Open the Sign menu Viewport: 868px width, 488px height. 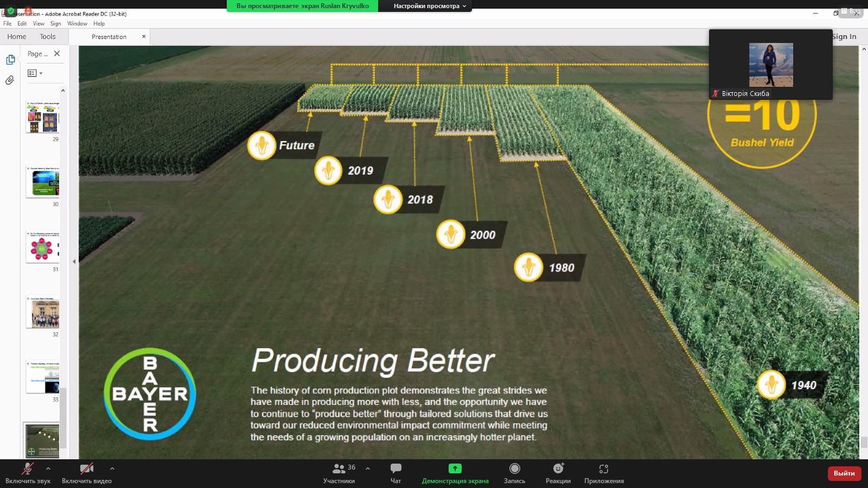point(55,23)
